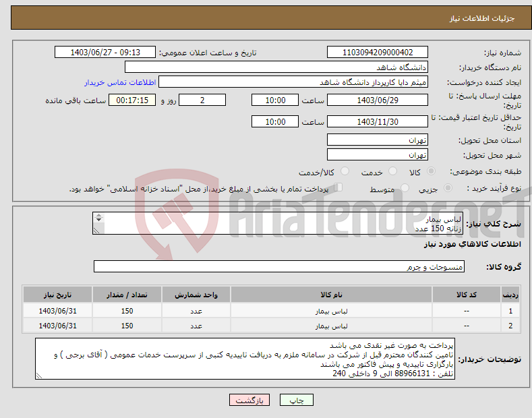Click the نام کالا column header
Image resolution: width=532 pixels, height=418 pixels.
click(331, 295)
